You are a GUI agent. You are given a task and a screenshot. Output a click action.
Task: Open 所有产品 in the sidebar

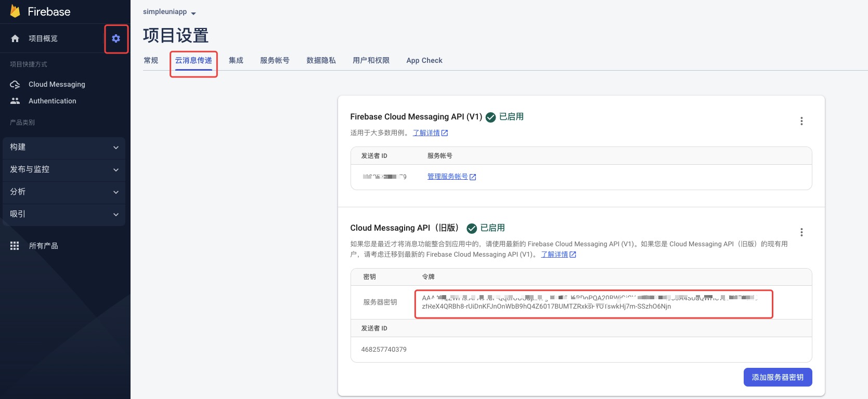(44, 246)
